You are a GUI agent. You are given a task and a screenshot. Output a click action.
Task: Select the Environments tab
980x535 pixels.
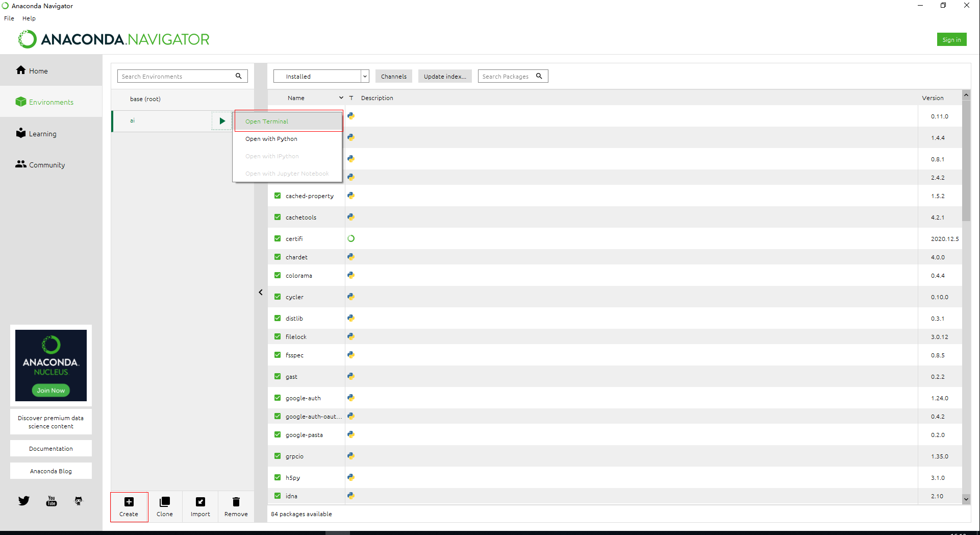51,102
